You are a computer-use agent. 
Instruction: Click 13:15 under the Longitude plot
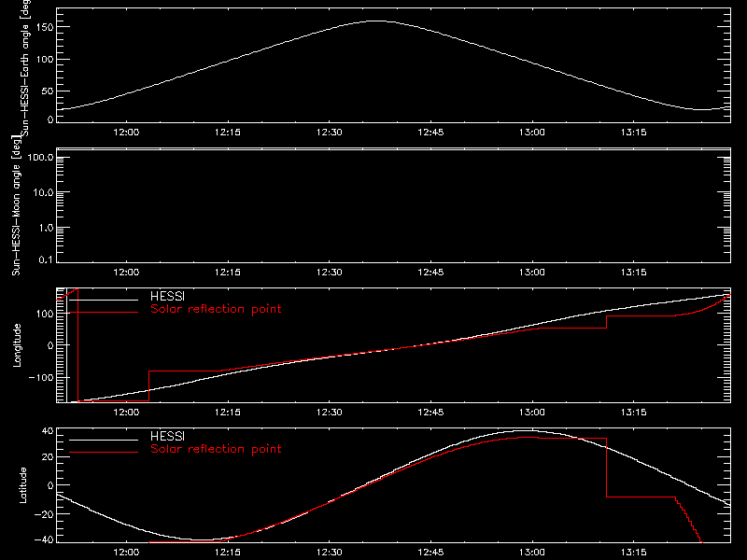pyautogui.click(x=634, y=412)
